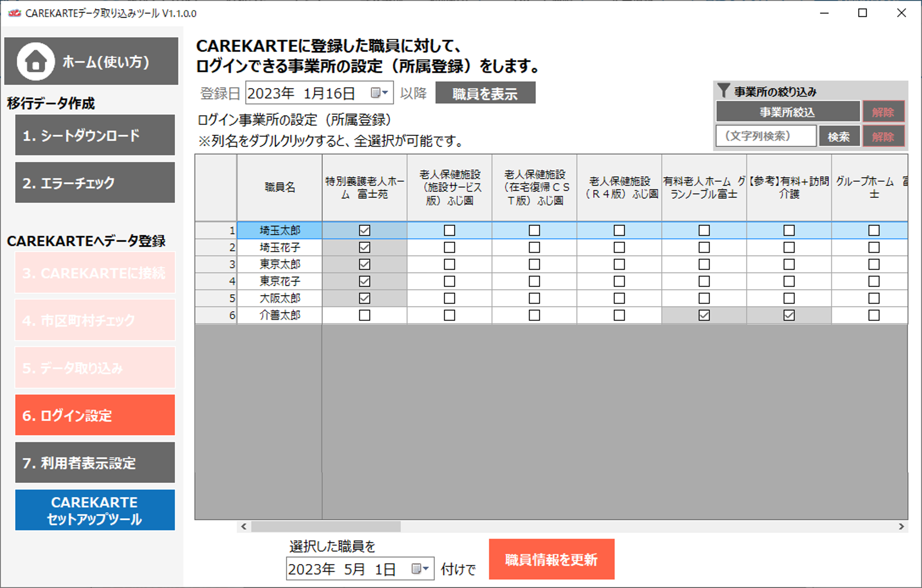922x588 pixels.
Task: Select the 東京花子 name cell
Action: click(279, 281)
